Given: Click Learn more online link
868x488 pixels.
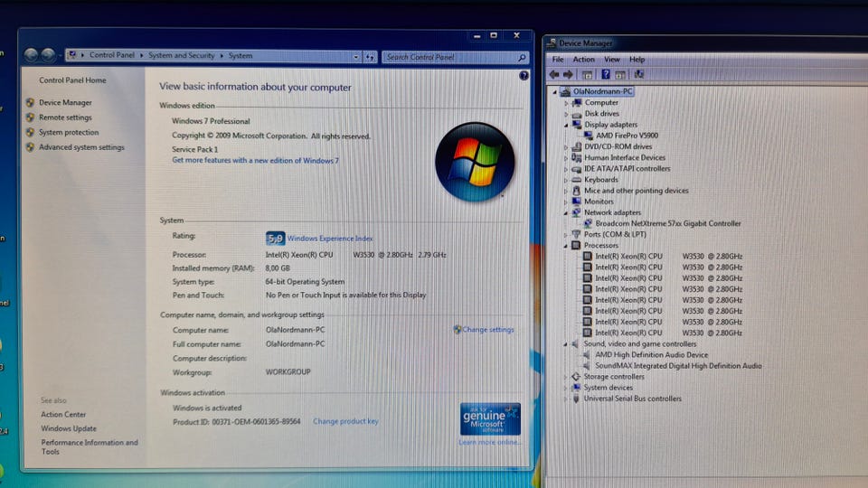Looking at the screenshot, I should tap(489, 442).
